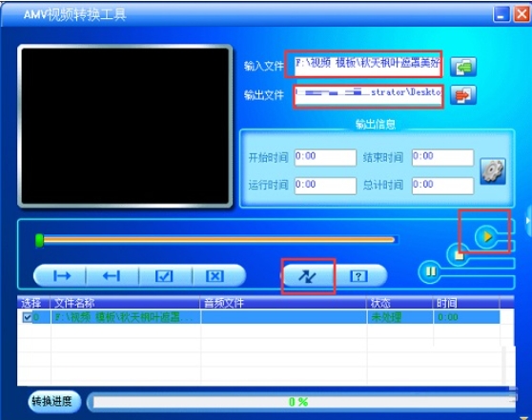Uncheck the first file row checkbox

[x=27, y=318]
